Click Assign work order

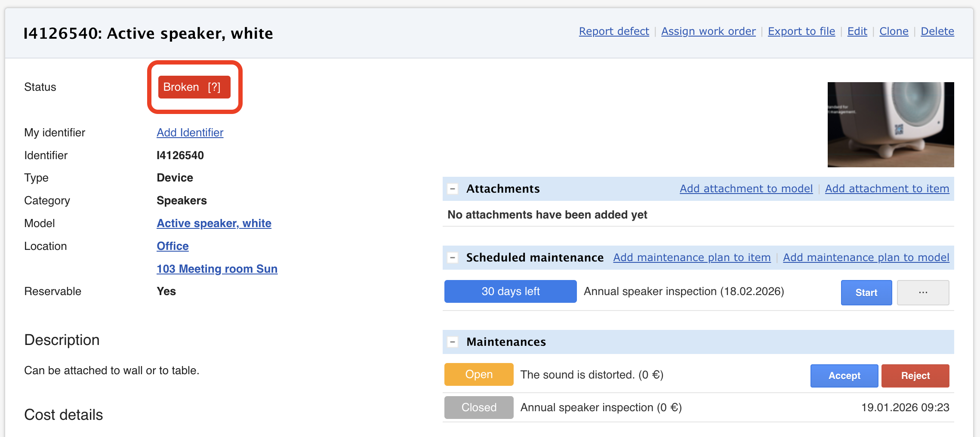(709, 31)
